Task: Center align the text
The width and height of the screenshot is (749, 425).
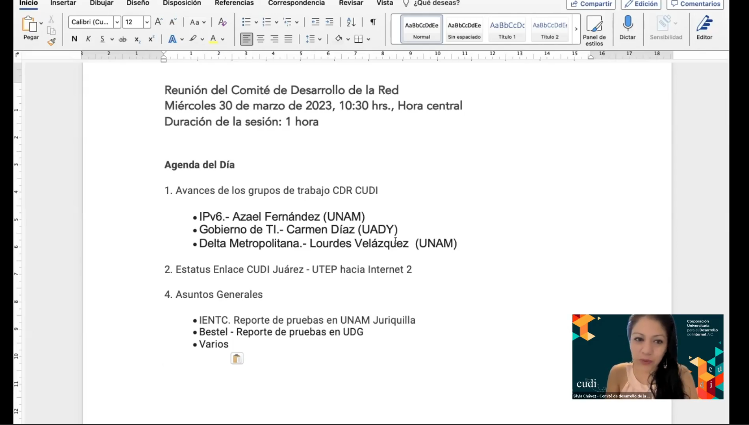Action: click(x=261, y=39)
